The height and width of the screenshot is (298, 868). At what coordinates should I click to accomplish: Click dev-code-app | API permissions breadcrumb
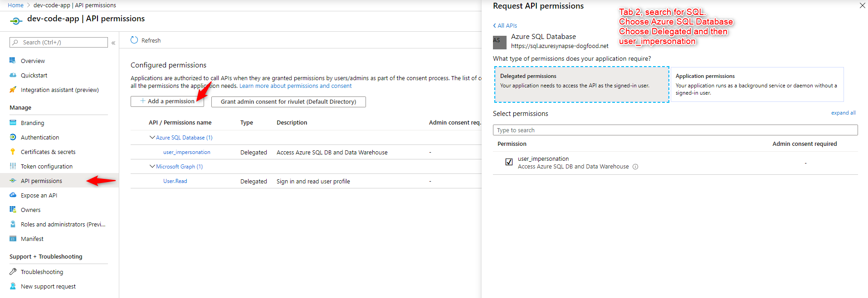coord(75,5)
